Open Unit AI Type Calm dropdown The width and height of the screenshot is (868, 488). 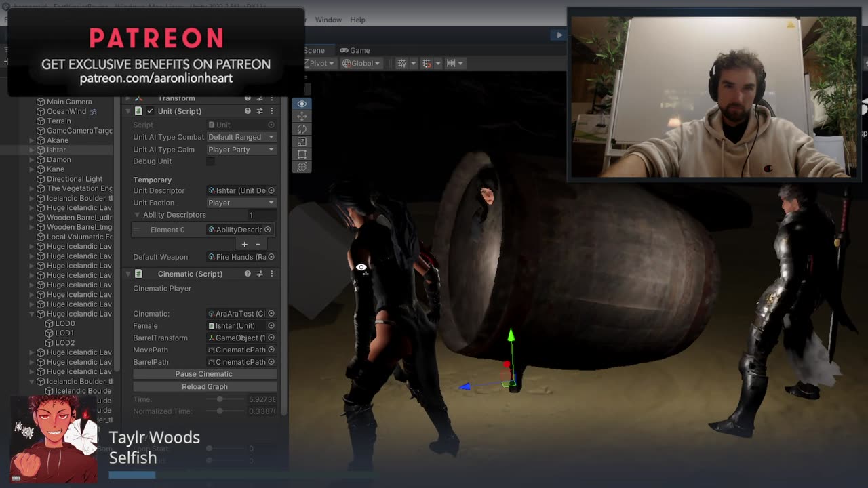pos(241,150)
